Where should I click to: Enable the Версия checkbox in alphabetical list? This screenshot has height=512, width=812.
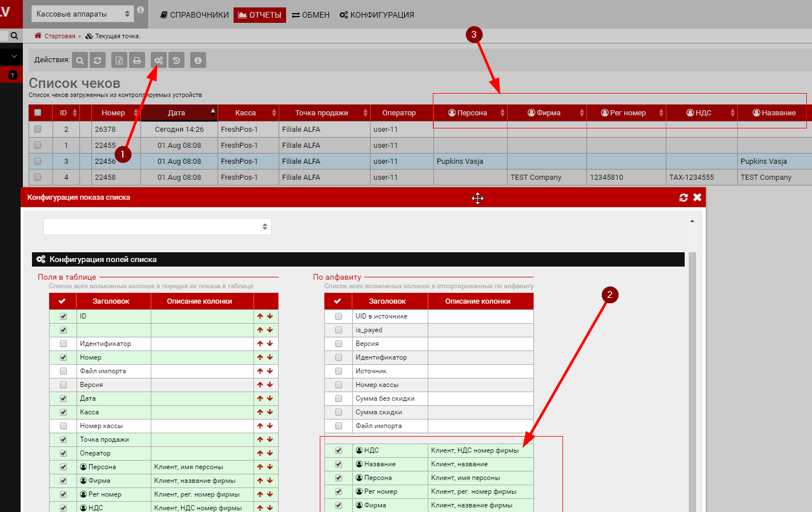point(339,344)
